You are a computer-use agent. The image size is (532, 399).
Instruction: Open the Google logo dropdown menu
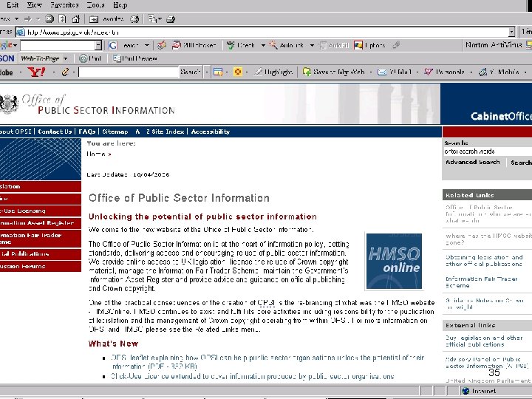click(16, 45)
